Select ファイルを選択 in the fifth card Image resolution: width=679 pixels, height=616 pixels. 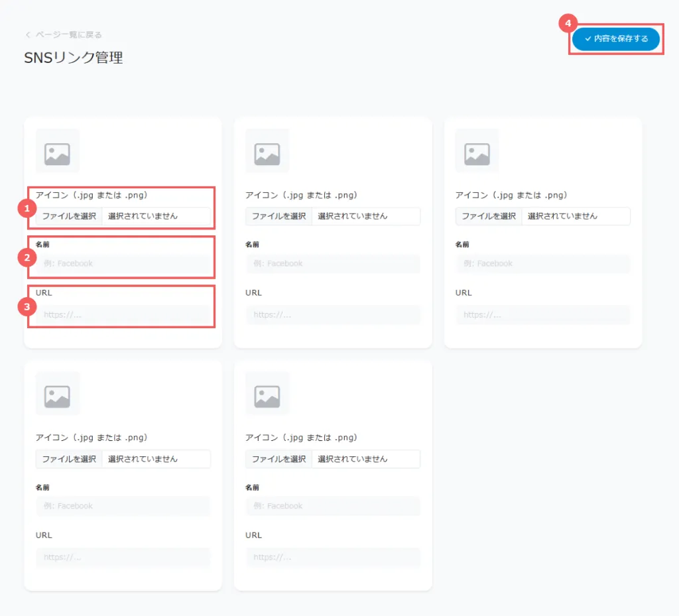[x=278, y=459]
